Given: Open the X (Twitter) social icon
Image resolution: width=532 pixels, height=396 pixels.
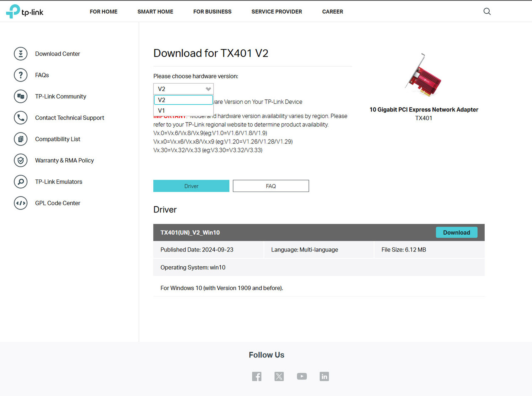Looking at the screenshot, I should pos(279,376).
